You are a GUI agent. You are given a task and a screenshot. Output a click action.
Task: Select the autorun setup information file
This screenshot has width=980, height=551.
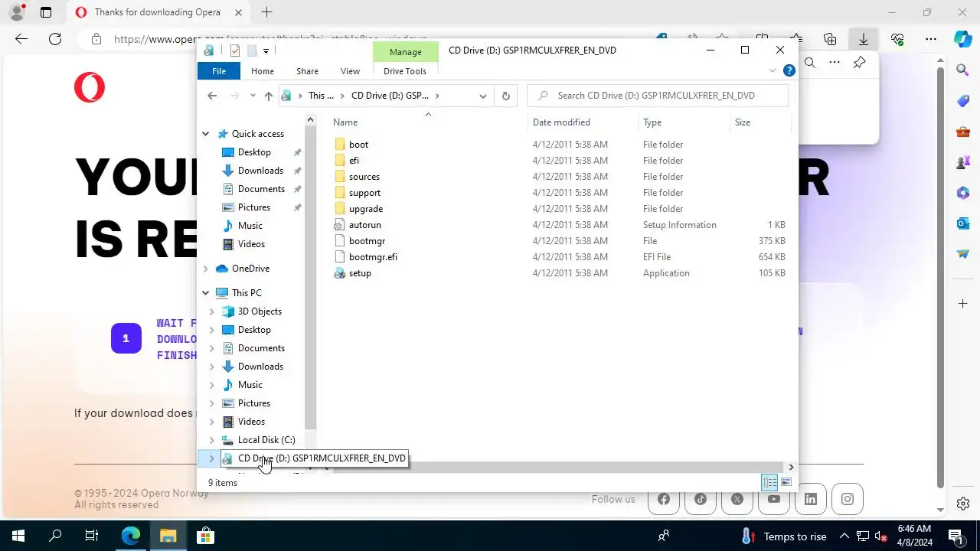(x=364, y=225)
